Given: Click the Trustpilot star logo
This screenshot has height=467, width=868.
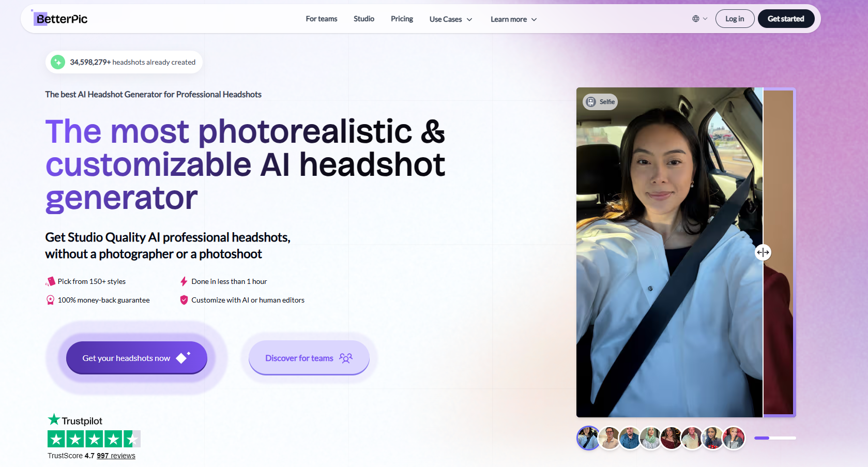Looking at the screenshot, I should point(54,419).
